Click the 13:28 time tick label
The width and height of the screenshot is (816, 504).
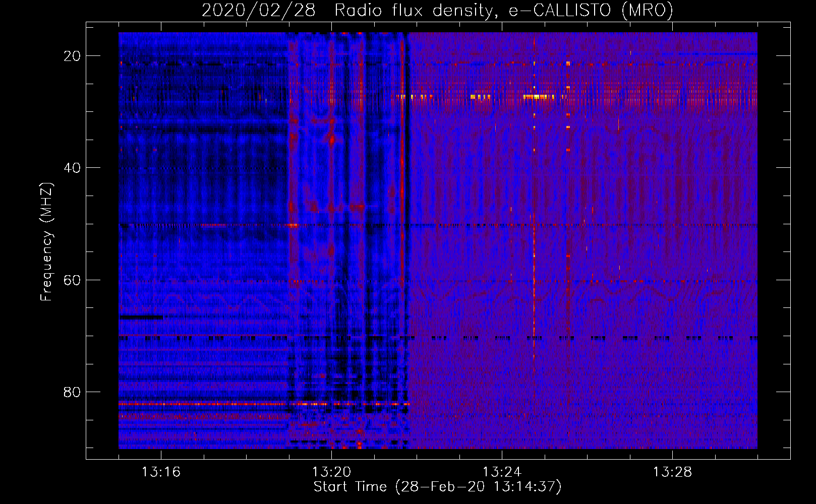tap(672, 472)
